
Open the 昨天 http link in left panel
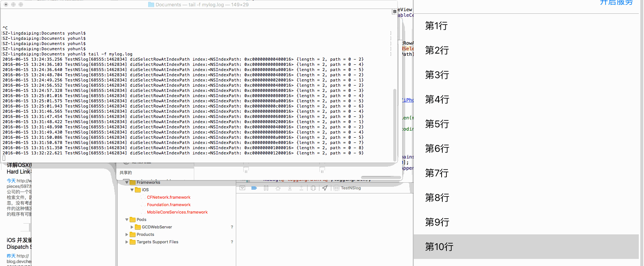17,256
